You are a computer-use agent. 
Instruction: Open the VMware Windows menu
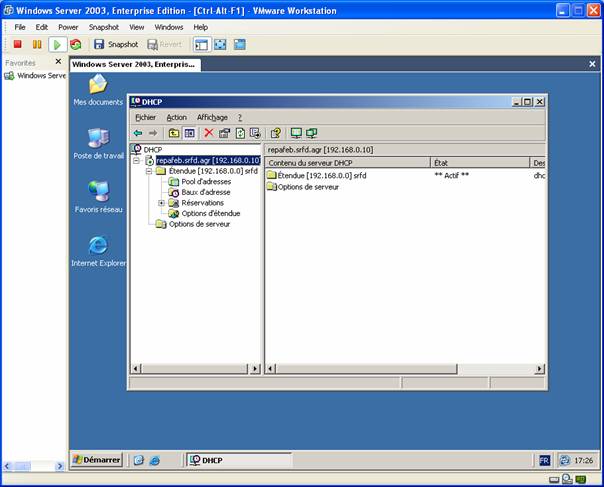pos(169,27)
